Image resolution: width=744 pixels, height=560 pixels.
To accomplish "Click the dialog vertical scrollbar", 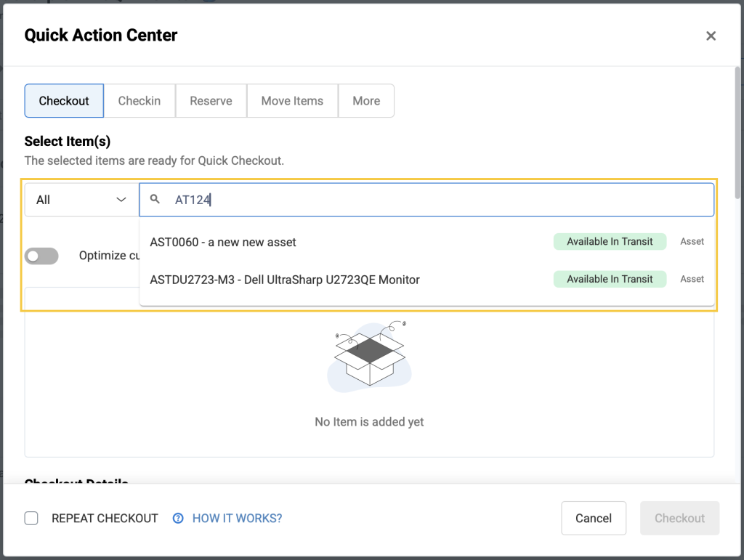I will click(x=737, y=133).
